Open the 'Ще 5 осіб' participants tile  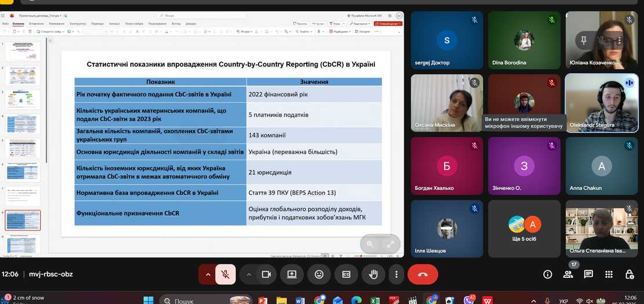click(524, 229)
